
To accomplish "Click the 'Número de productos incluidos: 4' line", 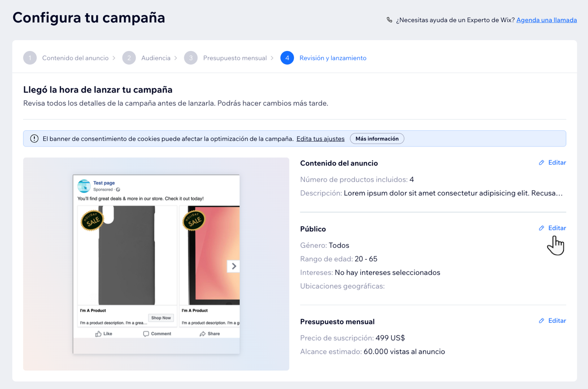I will tap(357, 179).
